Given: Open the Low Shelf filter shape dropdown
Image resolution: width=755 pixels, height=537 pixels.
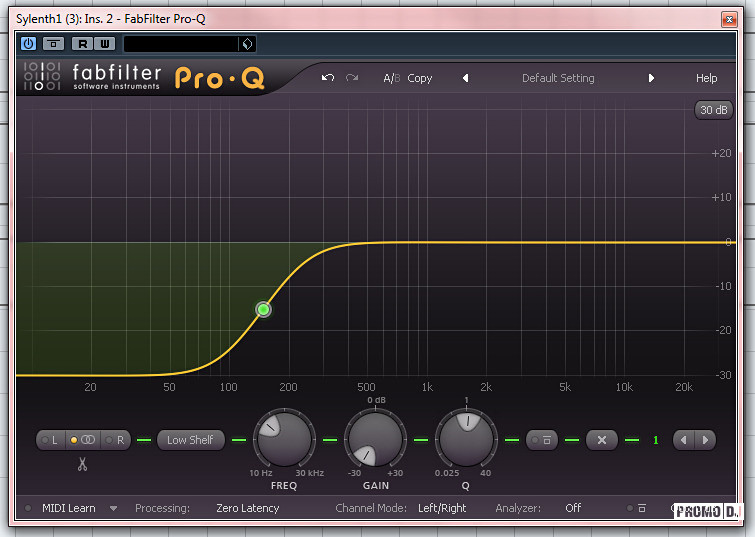Looking at the screenshot, I should (190, 440).
